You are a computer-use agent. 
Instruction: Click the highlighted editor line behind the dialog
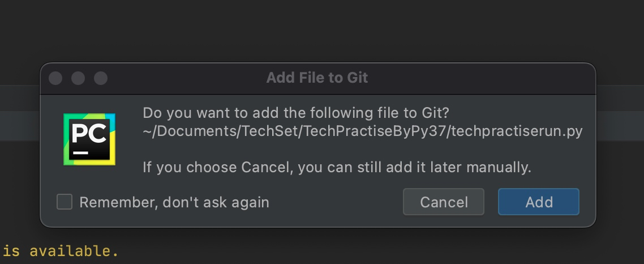(x=20, y=122)
